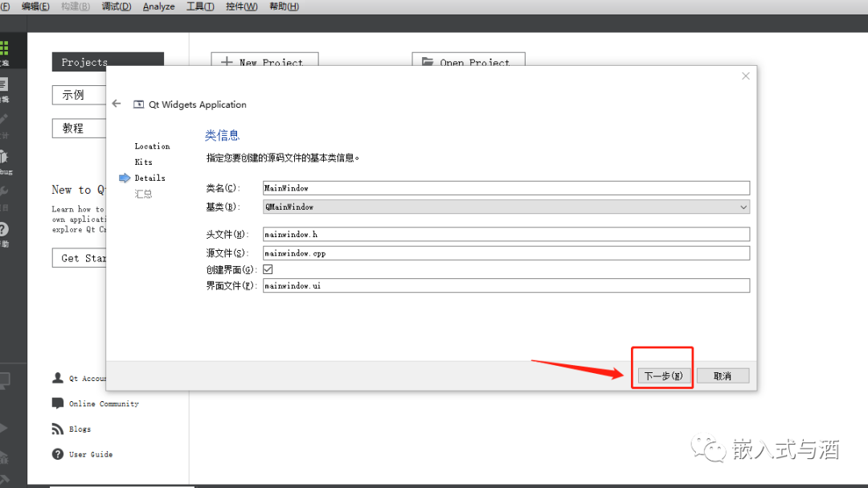
Task: Open the 构建(B) menu
Action: (x=76, y=6)
